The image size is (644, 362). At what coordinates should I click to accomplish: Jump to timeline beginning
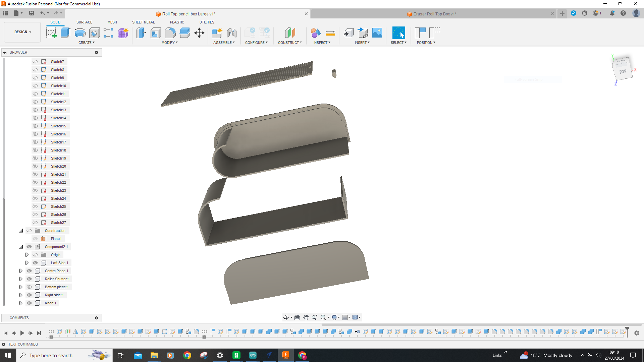(x=5, y=333)
